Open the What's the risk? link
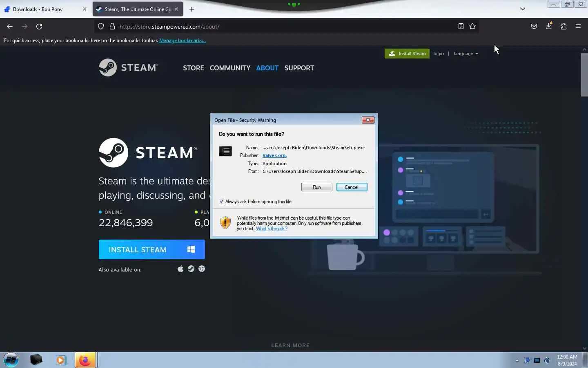 [x=272, y=229]
